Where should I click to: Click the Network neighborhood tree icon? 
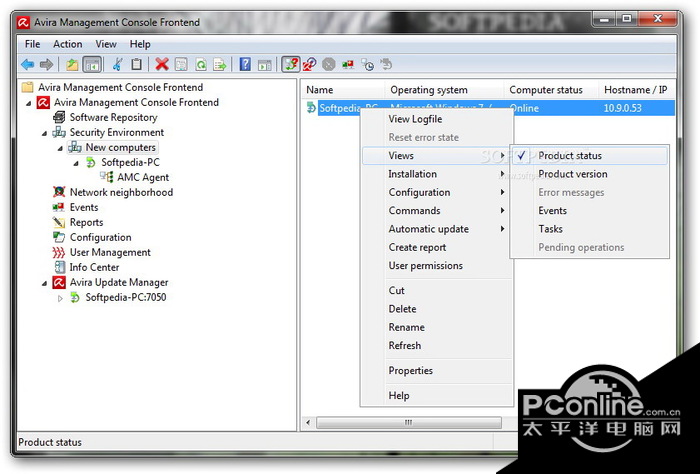(59, 192)
